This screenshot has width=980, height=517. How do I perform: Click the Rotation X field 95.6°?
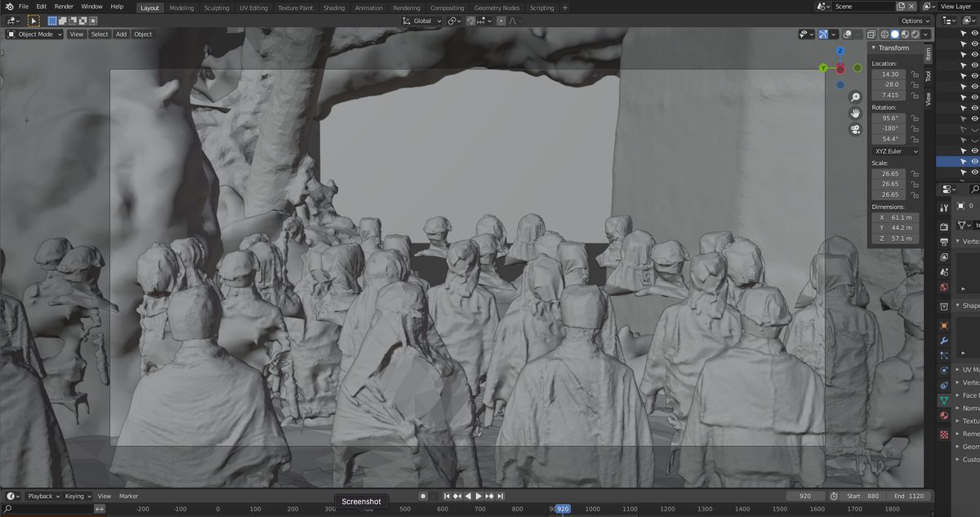tap(890, 118)
